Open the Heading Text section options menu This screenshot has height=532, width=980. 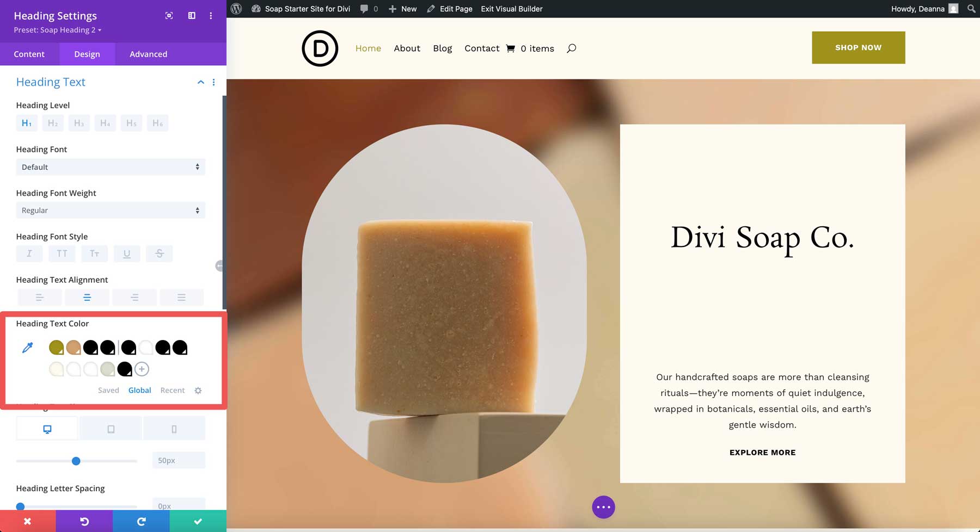click(213, 82)
